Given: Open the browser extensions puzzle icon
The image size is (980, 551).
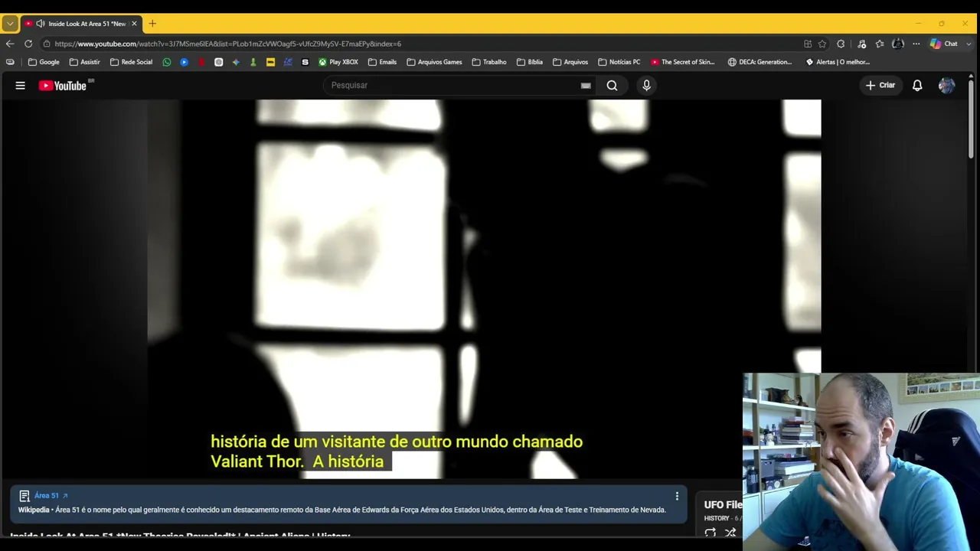Looking at the screenshot, I should tap(841, 44).
